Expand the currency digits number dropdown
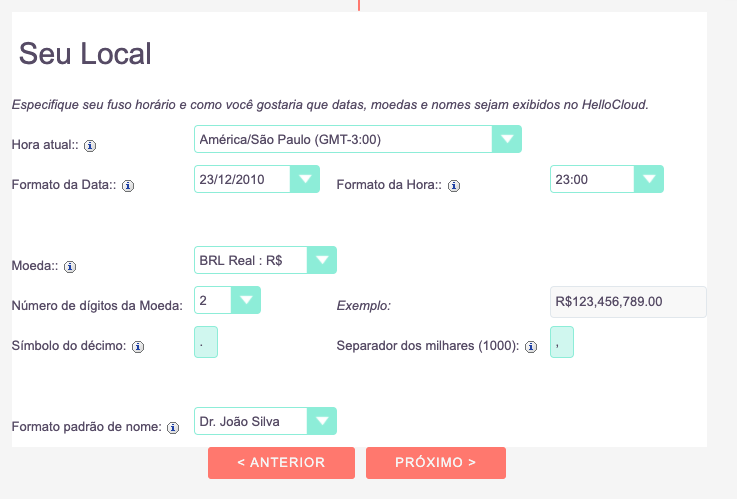The height and width of the screenshot is (499, 737). point(227,300)
